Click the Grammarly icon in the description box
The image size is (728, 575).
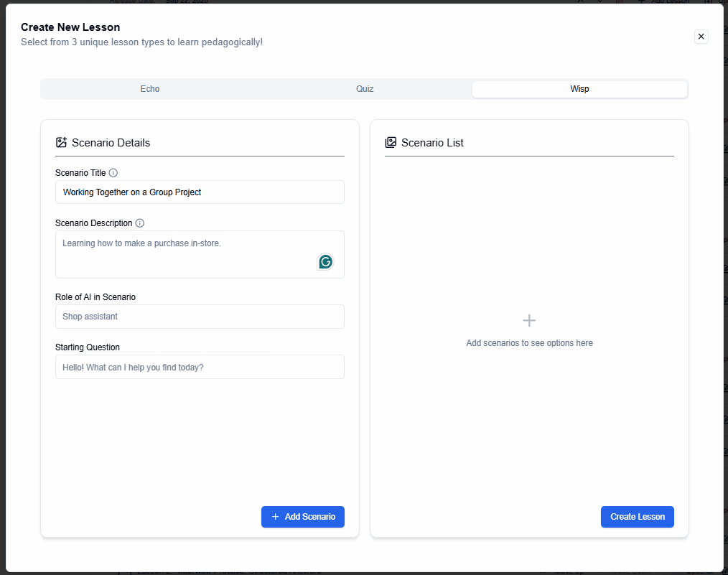tap(325, 262)
